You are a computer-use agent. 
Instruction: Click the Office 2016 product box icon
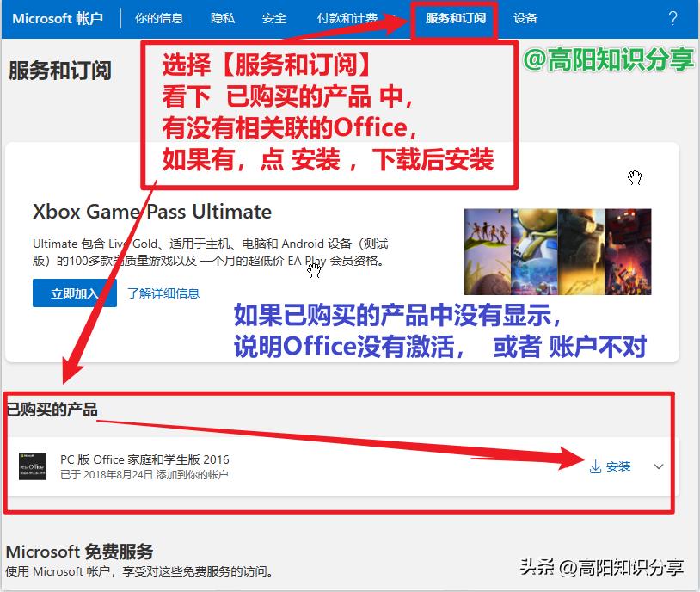point(34,466)
